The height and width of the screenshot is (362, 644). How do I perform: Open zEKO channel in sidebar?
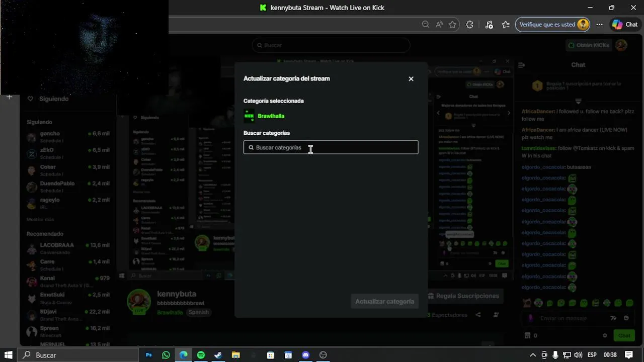pyautogui.click(x=68, y=153)
